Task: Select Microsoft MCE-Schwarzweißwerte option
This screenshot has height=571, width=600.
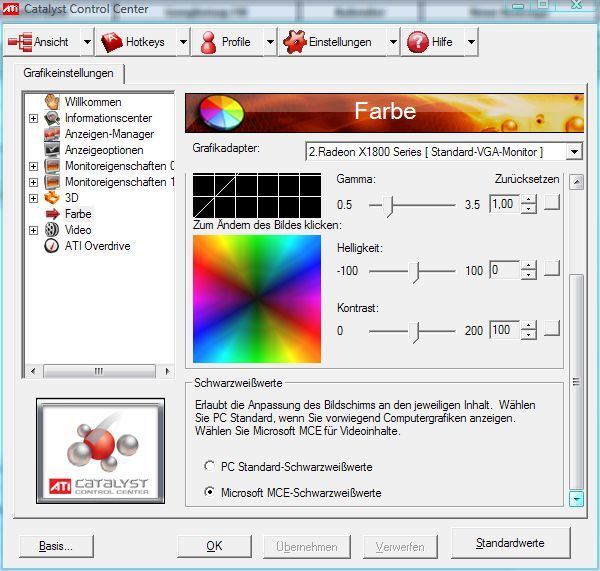Action: coord(209,491)
